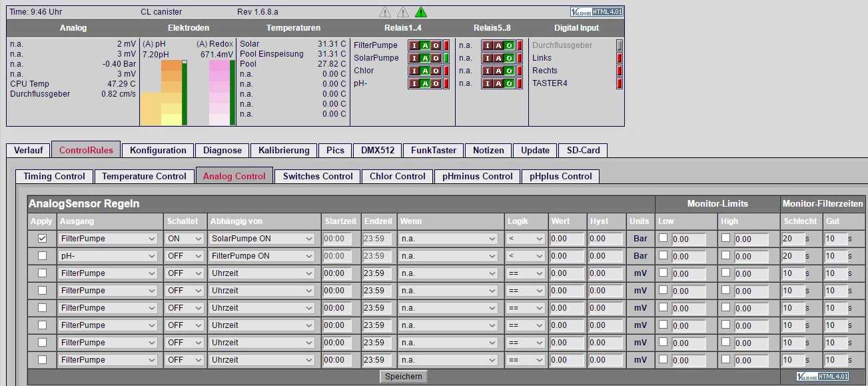Open the DMX512 tab
The image size is (868, 386).
pos(378,150)
